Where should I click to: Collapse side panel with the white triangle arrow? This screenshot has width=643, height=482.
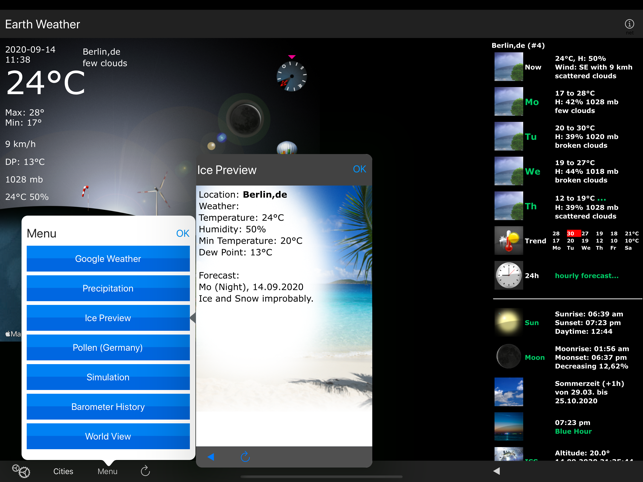point(497,471)
